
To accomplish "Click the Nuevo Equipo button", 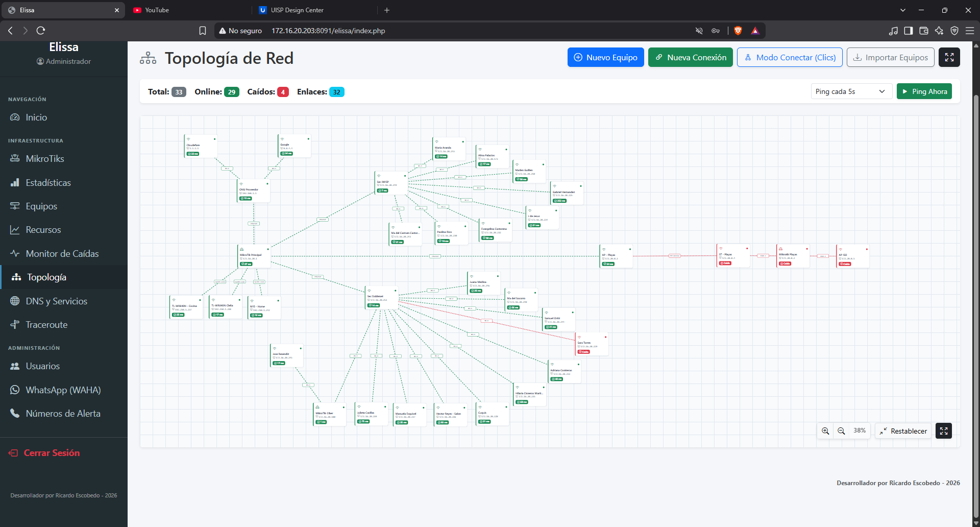I will click(x=605, y=57).
